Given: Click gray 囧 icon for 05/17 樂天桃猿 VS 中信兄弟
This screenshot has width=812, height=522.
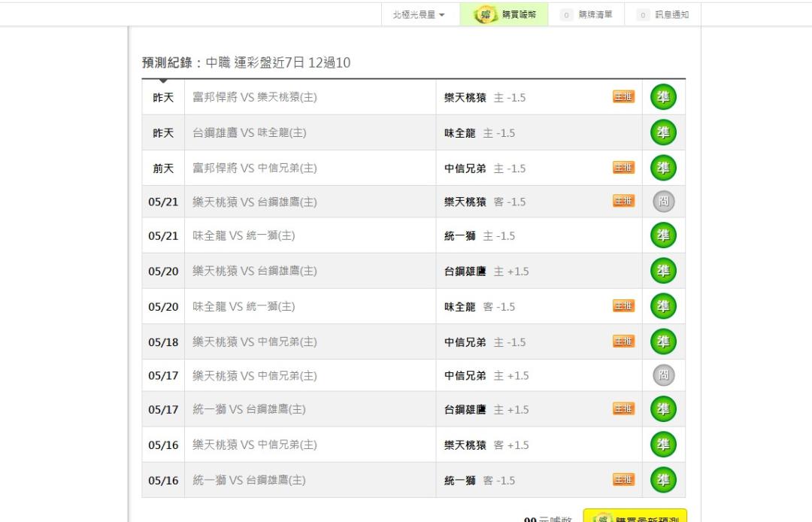Looking at the screenshot, I should click(663, 375).
